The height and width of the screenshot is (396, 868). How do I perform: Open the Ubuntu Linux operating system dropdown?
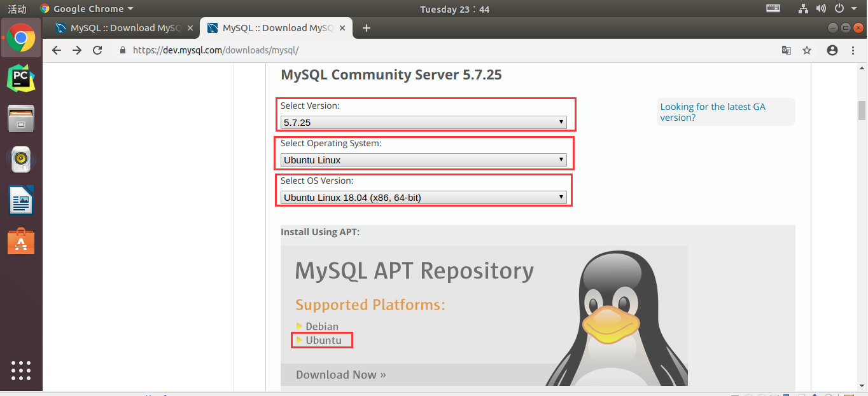click(424, 160)
